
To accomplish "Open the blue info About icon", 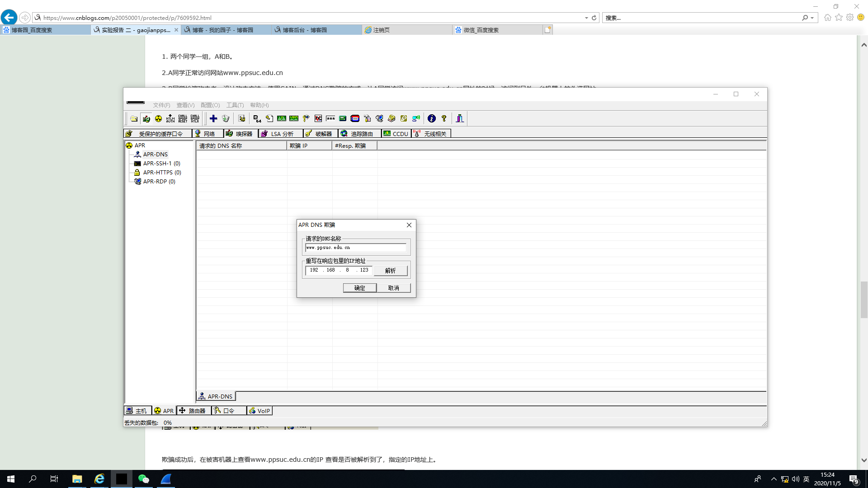I will (x=432, y=118).
